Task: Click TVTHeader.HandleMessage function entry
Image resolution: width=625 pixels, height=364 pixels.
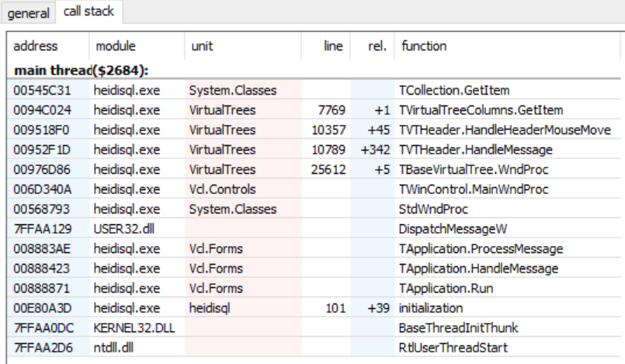Action: click(475, 150)
